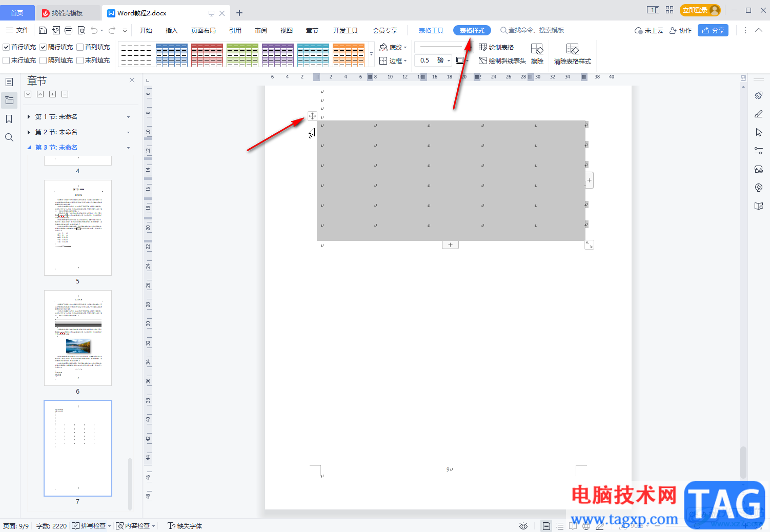This screenshot has width=770, height=532.
Task: Click the book reading icon in right sidebar
Action: point(759,206)
